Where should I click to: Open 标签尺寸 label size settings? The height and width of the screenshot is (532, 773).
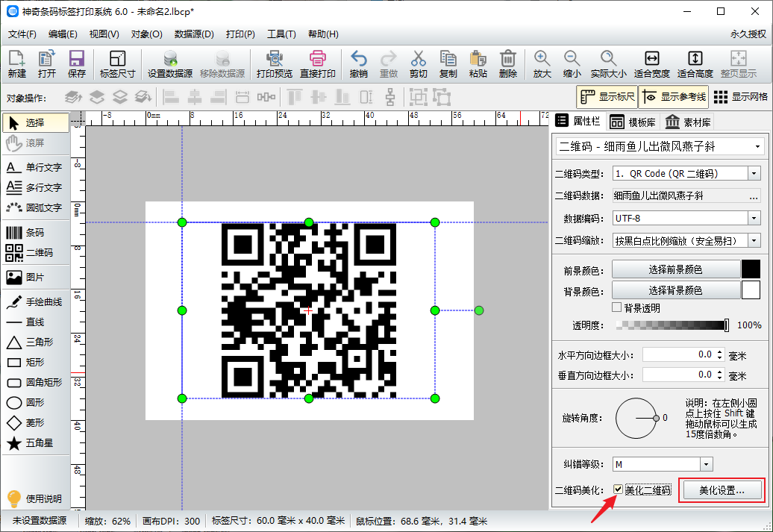(x=117, y=64)
